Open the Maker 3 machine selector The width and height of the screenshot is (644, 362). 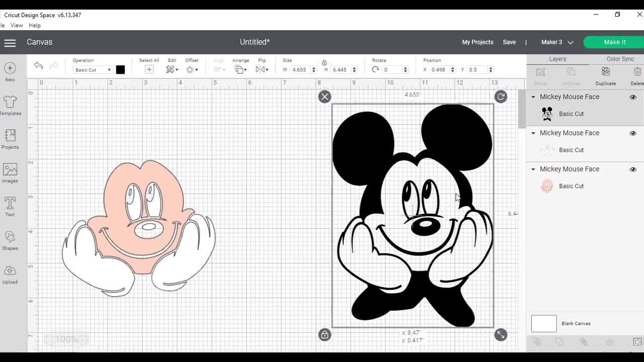[557, 42]
